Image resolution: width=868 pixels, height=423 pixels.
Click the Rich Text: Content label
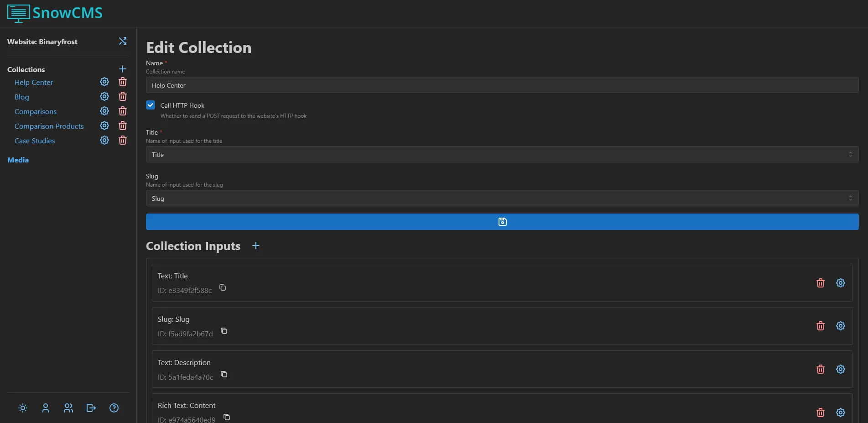[x=187, y=405]
